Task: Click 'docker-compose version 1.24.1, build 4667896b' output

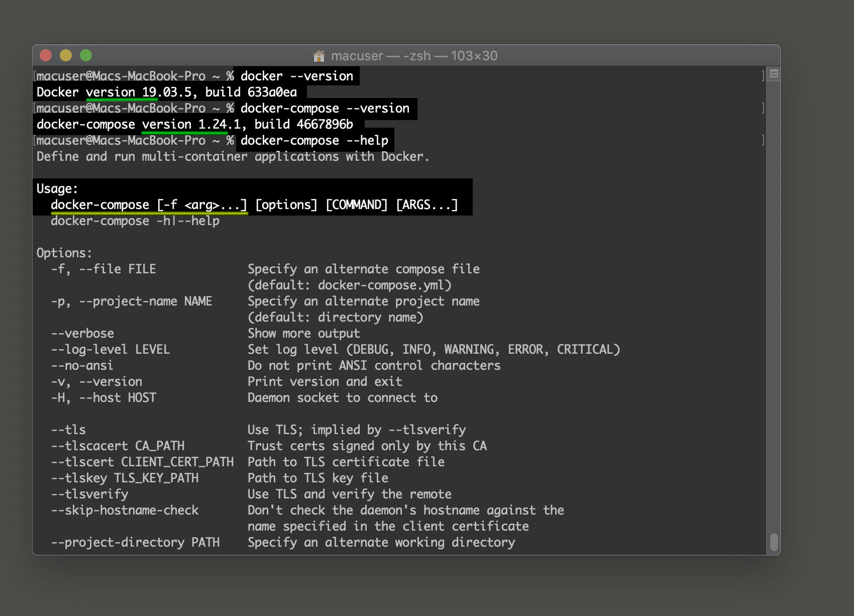Action: point(195,125)
